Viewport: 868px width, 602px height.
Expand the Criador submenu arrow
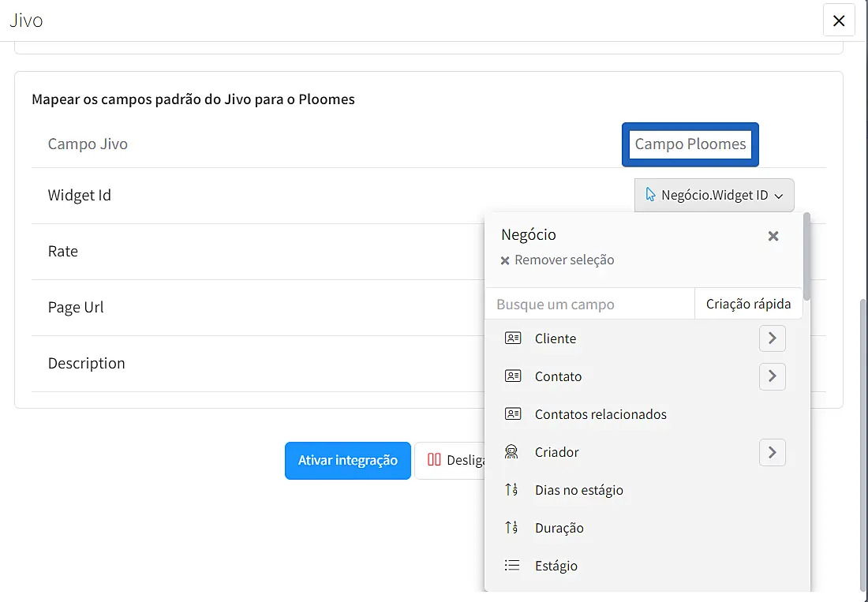coord(772,452)
